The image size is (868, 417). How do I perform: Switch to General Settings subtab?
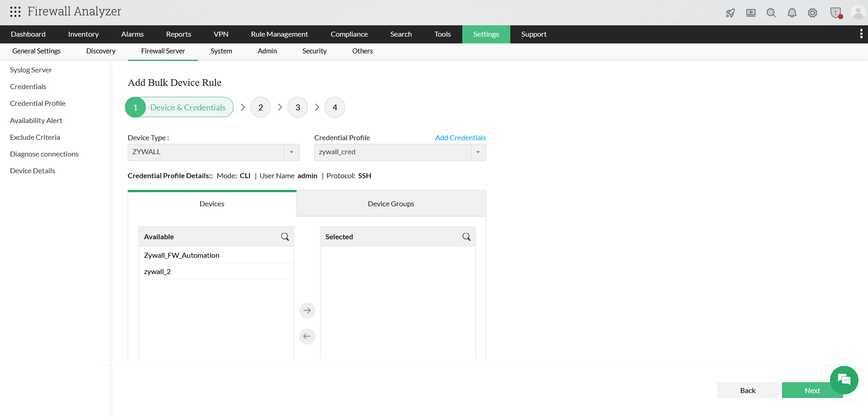[37, 51]
